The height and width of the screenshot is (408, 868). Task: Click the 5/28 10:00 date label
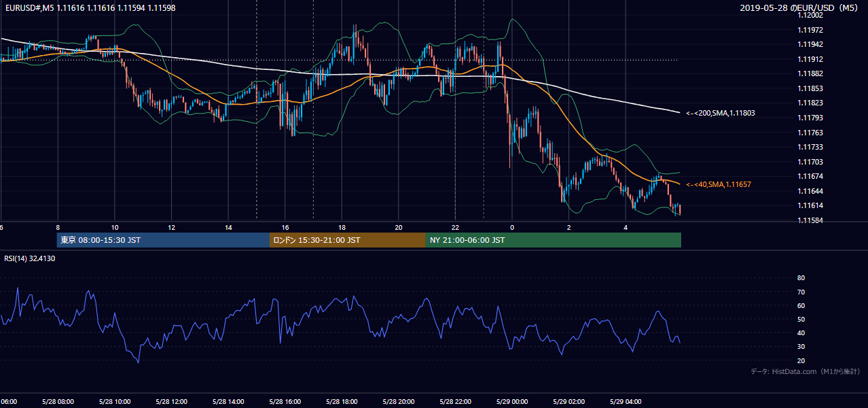(x=113, y=402)
